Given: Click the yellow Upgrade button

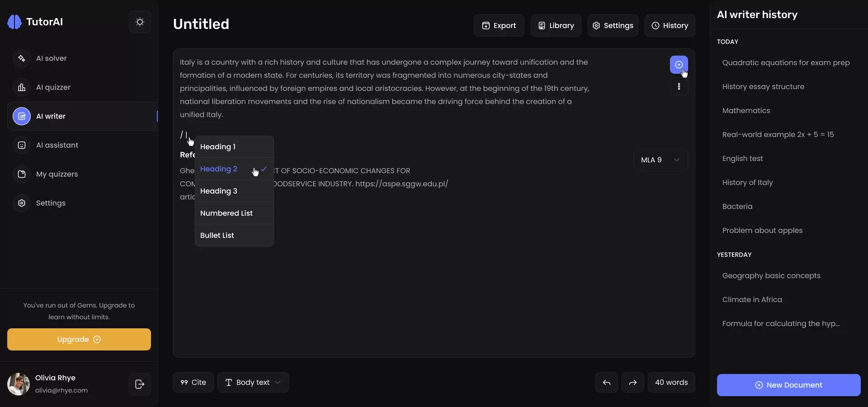Looking at the screenshot, I should coord(79,340).
